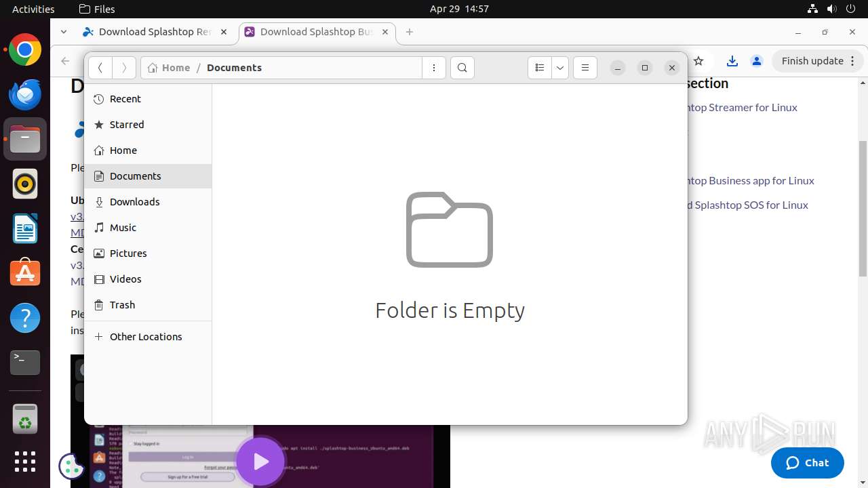Go back in Chrome browser

pyautogui.click(x=65, y=61)
